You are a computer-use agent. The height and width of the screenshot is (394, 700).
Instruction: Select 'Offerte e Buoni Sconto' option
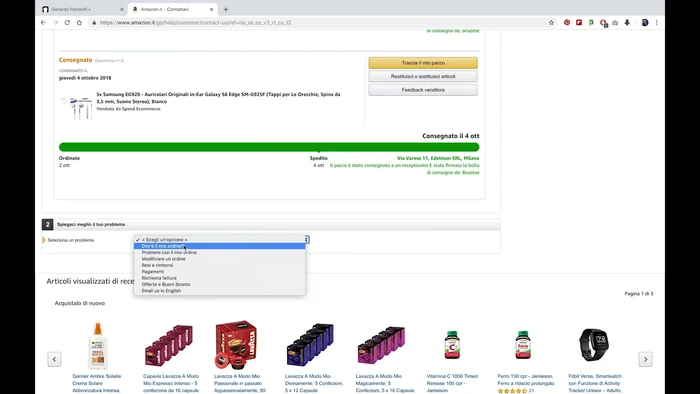click(219, 284)
